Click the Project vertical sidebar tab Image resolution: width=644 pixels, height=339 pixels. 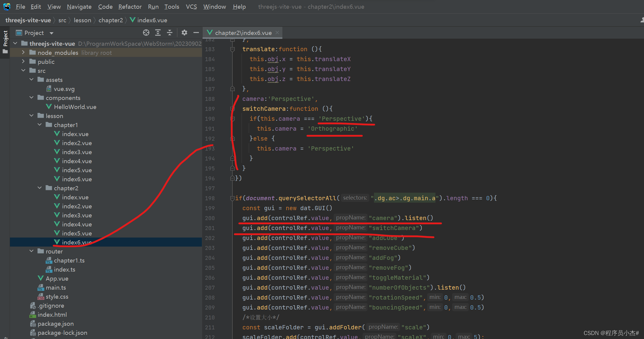click(x=5, y=39)
